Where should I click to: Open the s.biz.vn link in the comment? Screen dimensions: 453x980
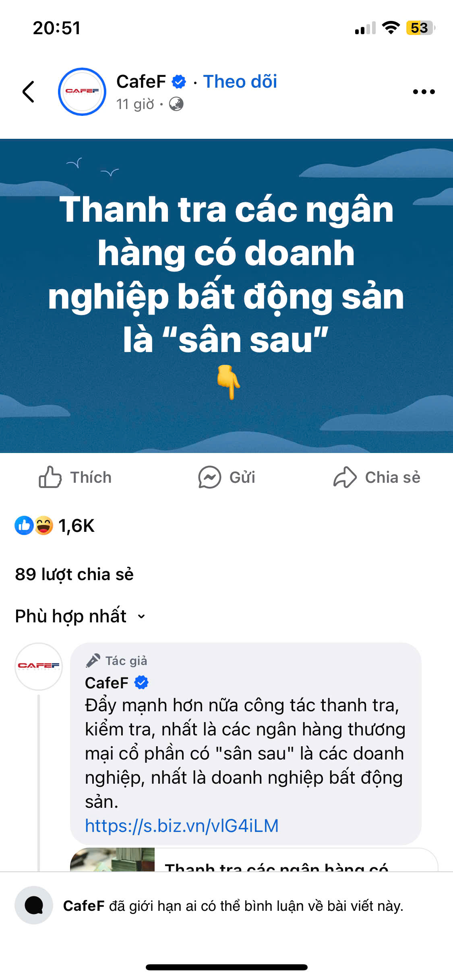pyautogui.click(x=182, y=826)
